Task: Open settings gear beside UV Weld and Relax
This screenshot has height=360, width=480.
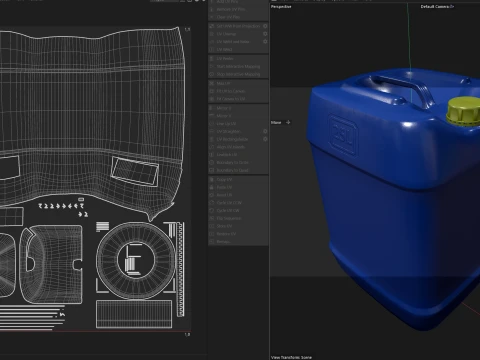Action: point(265,42)
